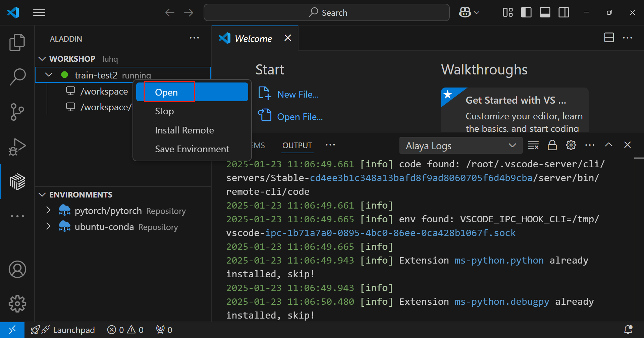Click the Open File... link
This screenshot has height=338, width=644.
pyautogui.click(x=300, y=117)
